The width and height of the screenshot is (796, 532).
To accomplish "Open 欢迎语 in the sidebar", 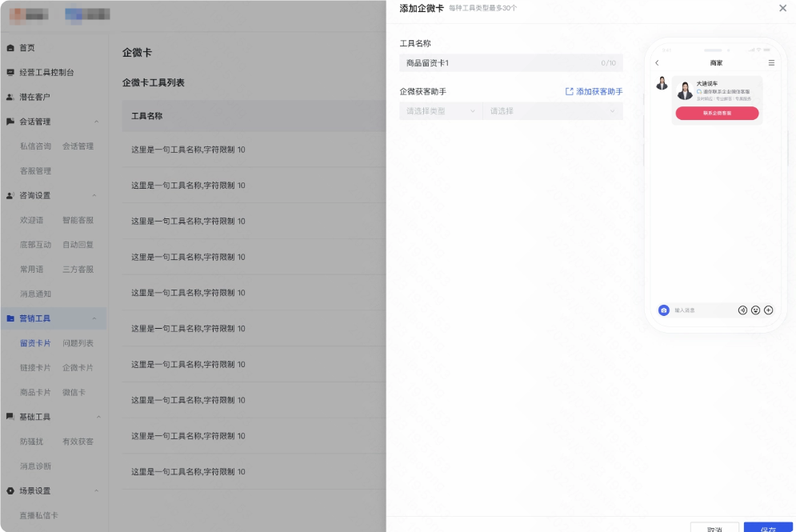I will [31, 220].
